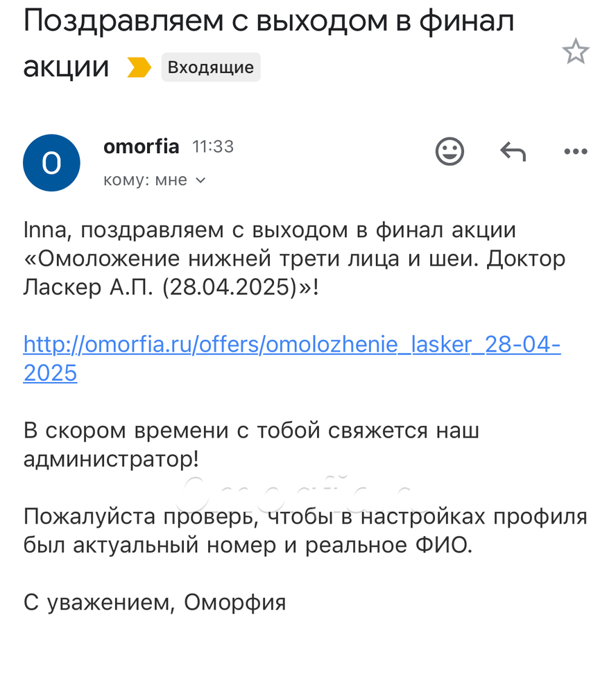Tap the blue sender avatar

51,163
